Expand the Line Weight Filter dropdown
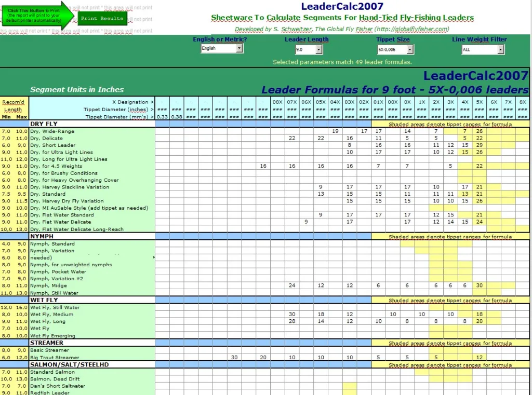 coord(500,50)
